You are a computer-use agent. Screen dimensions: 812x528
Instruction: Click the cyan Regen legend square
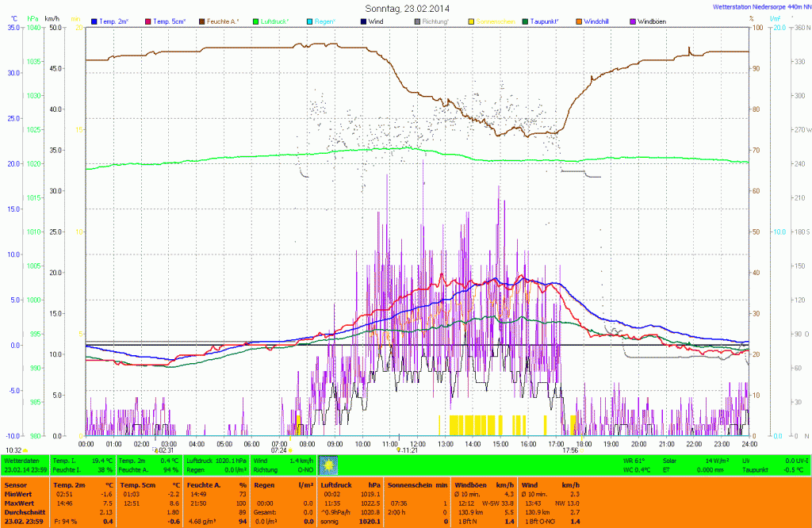[309, 21]
